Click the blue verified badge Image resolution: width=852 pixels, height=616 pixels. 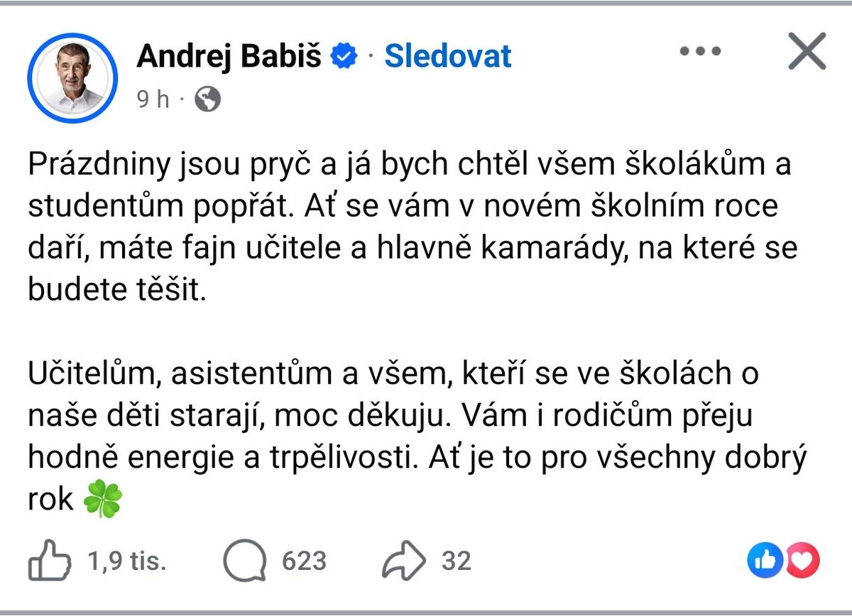346,56
